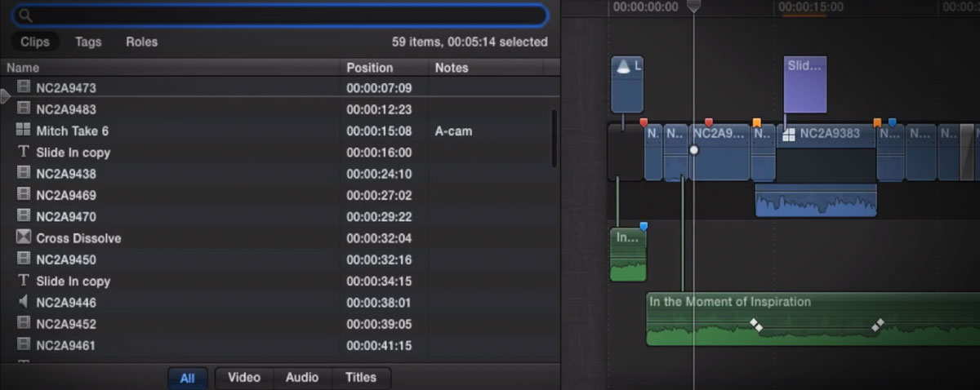Select orange marker just left of NC2A9383 clip
The width and height of the screenshot is (980, 390).
[757, 122]
